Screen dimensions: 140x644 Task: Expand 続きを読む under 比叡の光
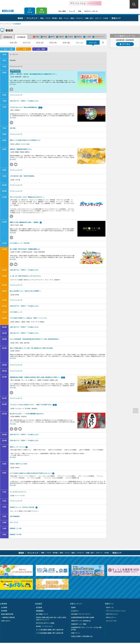point(13,159)
